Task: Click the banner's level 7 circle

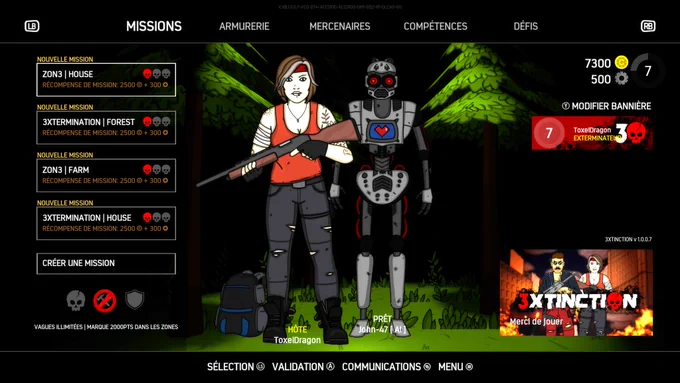Action: 549,133
